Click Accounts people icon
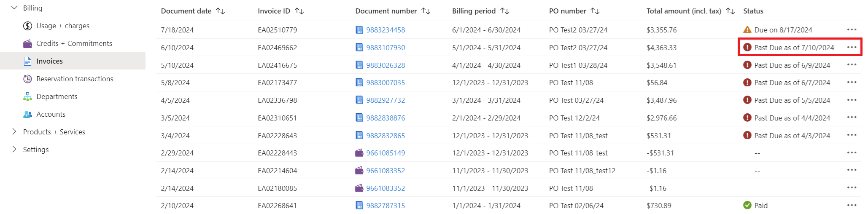The image size is (868, 214). coord(27,115)
